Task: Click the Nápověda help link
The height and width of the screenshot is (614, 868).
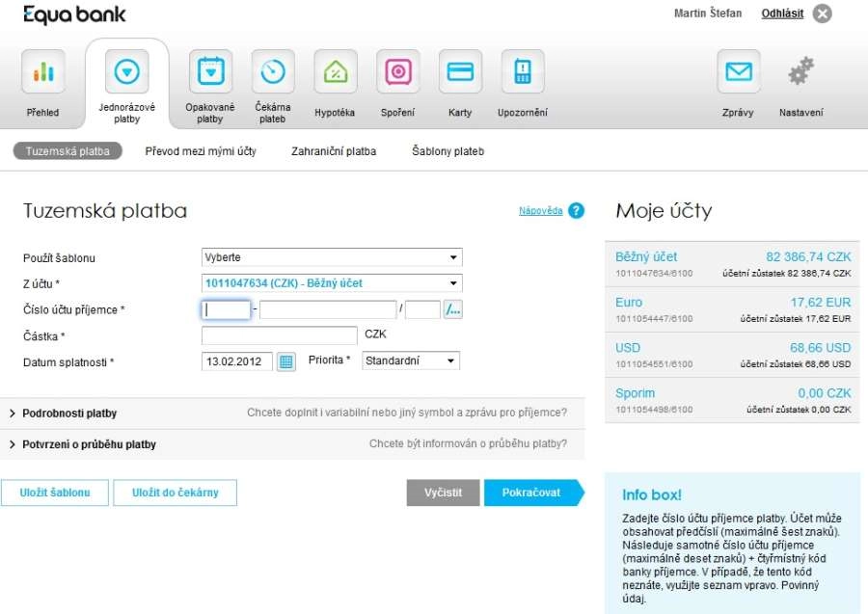Action: click(x=540, y=211)
